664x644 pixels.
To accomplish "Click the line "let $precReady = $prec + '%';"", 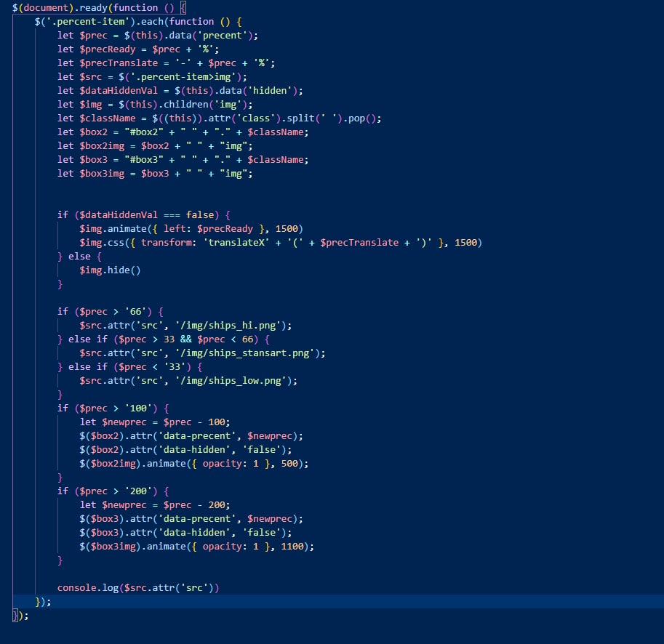I will (138, 49).
